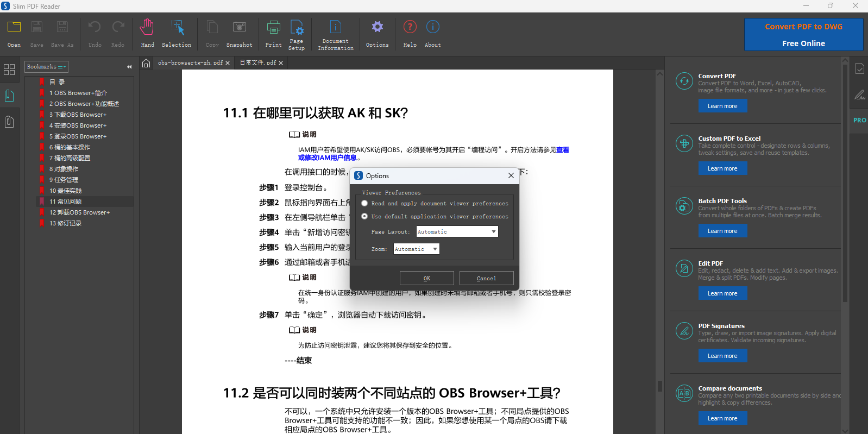868x434 pixels.
Task: Open Document Information
Action: (335, 28)
